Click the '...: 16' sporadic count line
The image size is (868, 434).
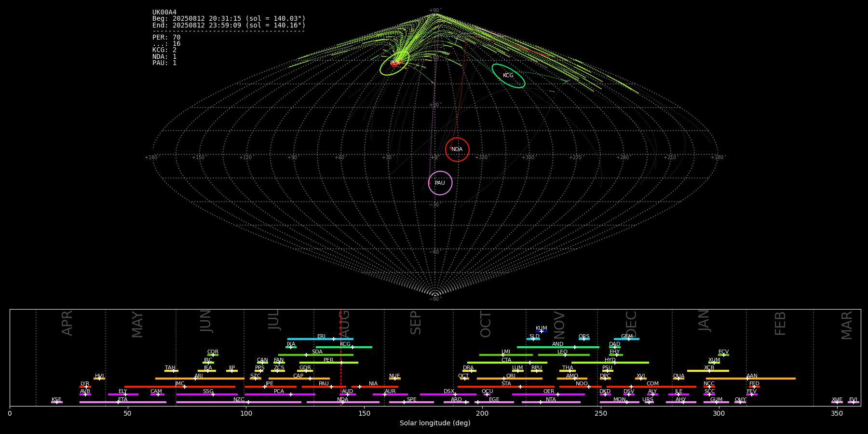(166, 44)
